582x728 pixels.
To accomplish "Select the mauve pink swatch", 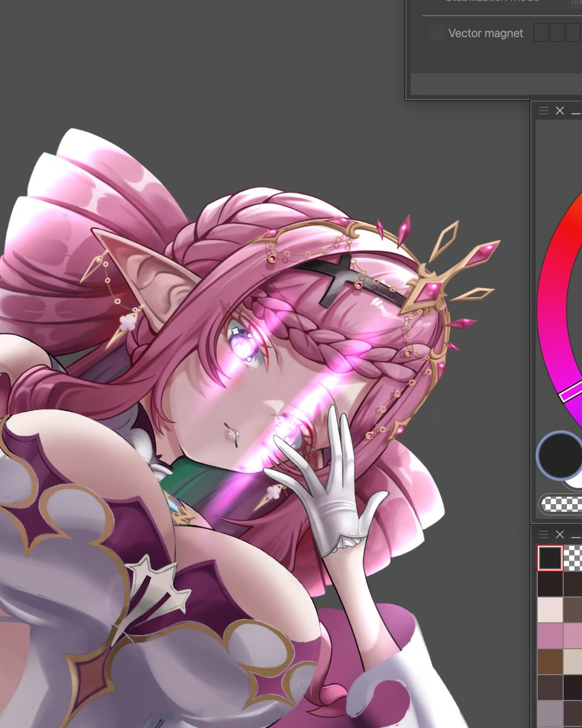I will tap(550, 635).
